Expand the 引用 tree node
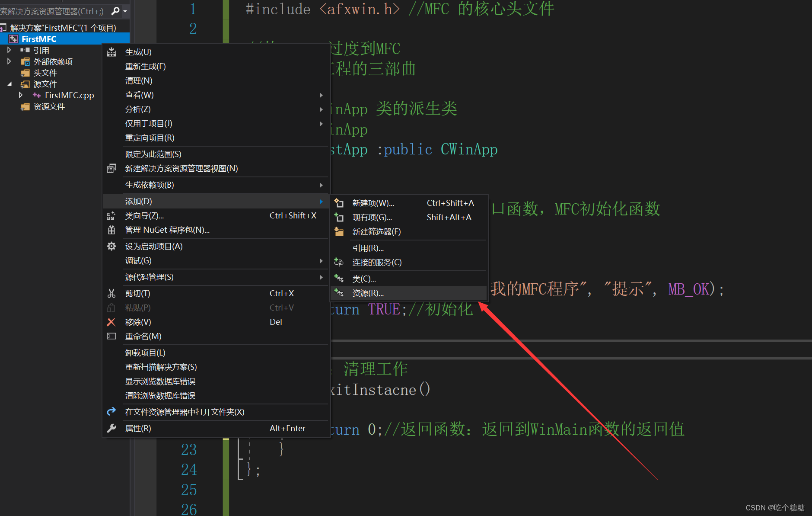 coord(10,50)
